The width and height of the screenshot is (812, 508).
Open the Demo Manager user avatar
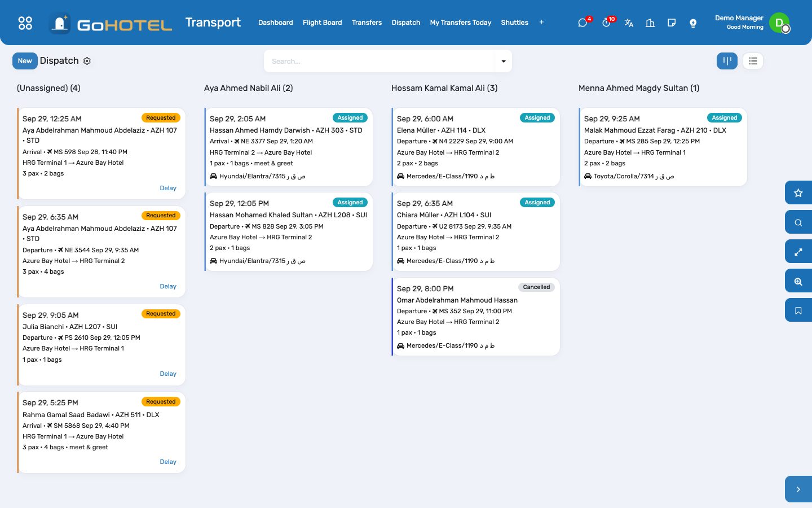pyautogui.click(x=779, y=23)
